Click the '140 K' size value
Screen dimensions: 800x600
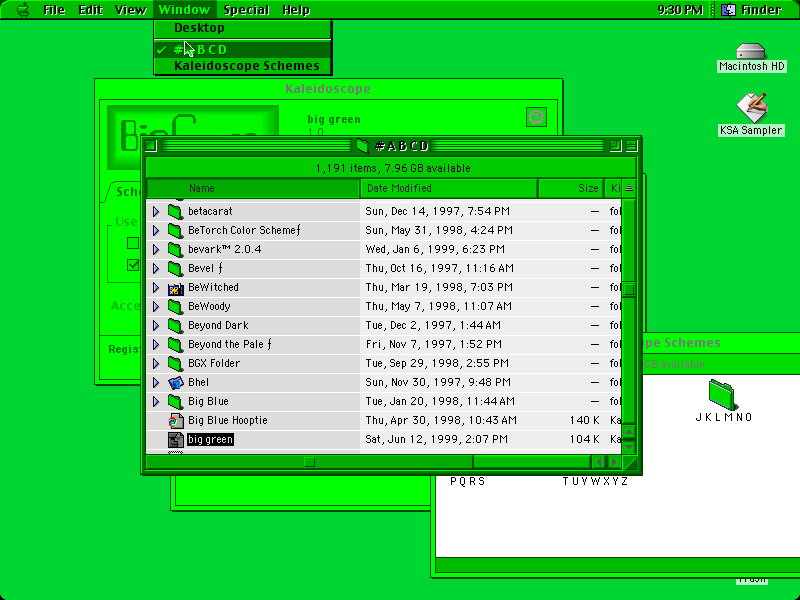click(585, 420)
